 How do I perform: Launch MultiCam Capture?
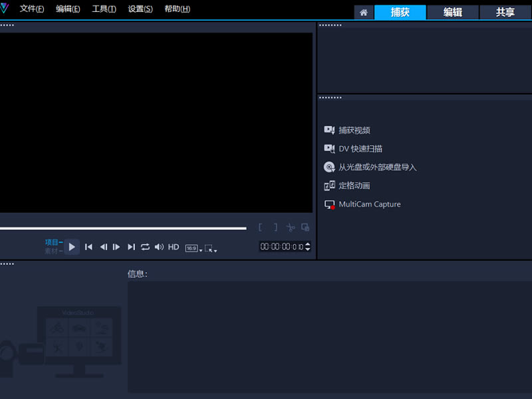coord(369,204)
